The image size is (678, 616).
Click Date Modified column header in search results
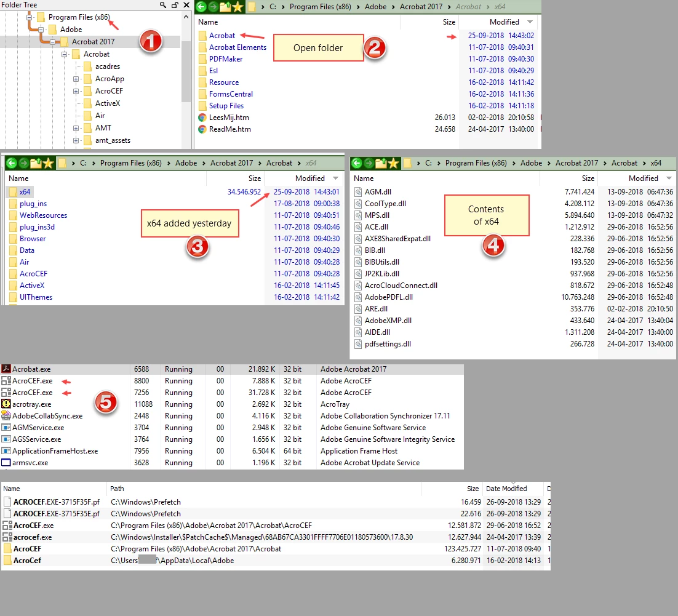point(506,489)
